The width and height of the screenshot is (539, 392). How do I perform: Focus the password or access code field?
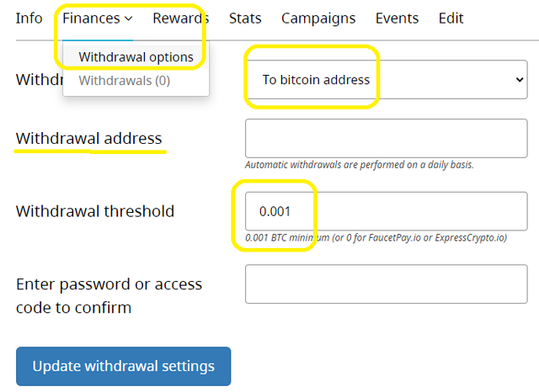click(386, 283)
